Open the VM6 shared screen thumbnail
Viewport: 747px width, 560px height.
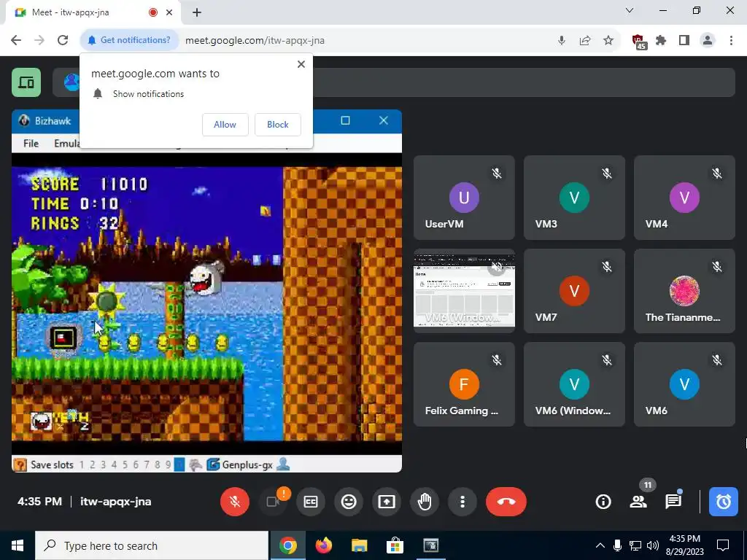point(464,291)
